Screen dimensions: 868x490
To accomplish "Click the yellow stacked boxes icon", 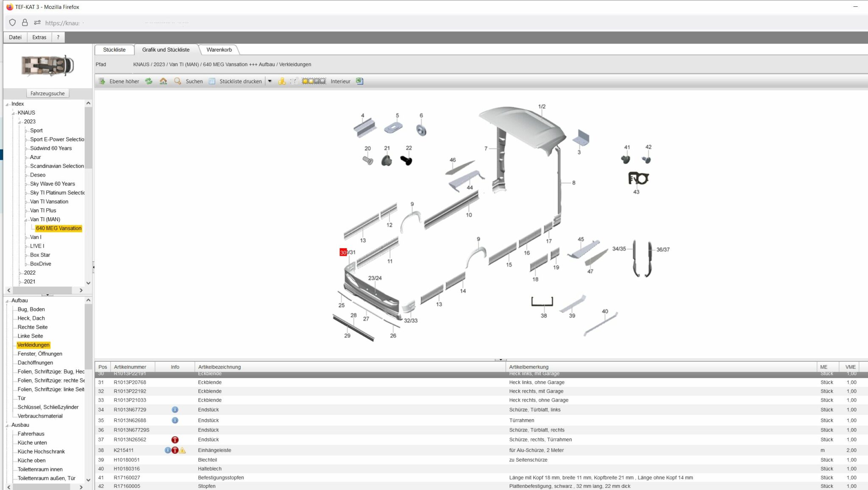I will click(282, 81).
